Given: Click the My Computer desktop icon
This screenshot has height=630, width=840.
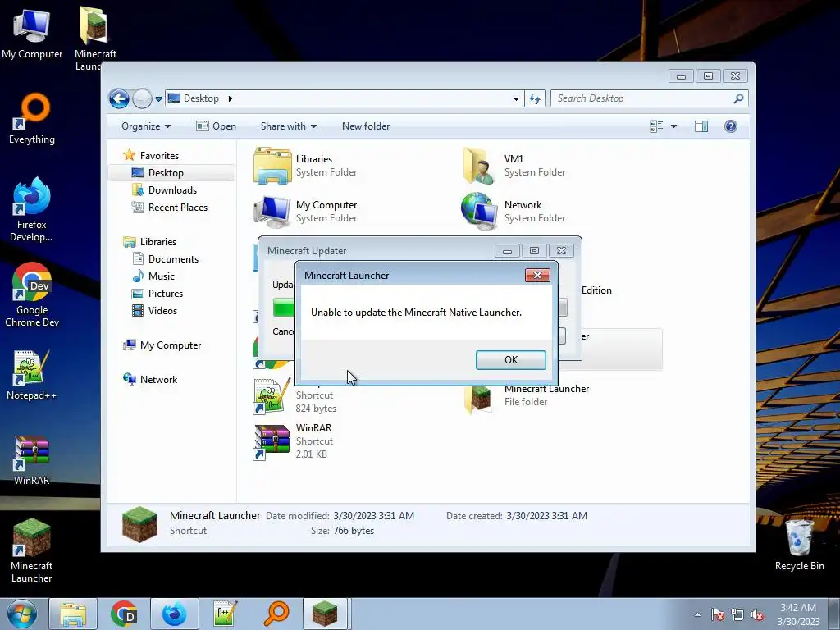Looking at the screenshot, I should tap(32, 34).
